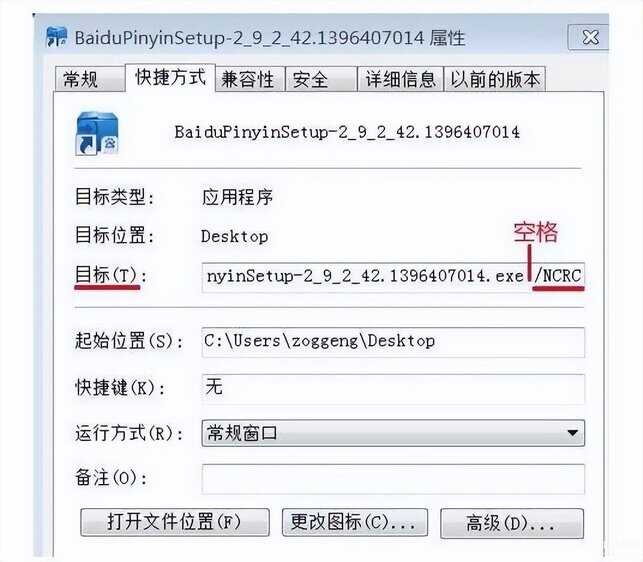The height and width of the screenshot is (562, 643).
Task: Open the 高级(D)... advanced settings
Action: tap(512, 523)
